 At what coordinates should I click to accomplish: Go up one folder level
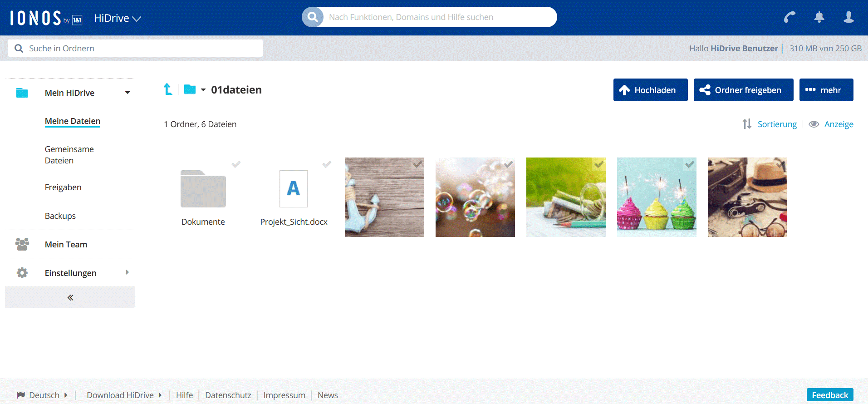pyautogui.click(x=168, y=89)
